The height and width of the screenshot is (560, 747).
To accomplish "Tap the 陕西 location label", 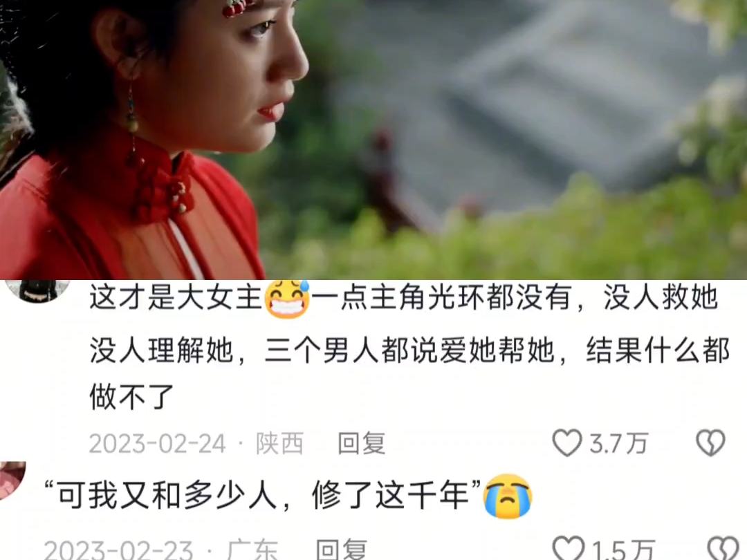I will tap(279, 443).
